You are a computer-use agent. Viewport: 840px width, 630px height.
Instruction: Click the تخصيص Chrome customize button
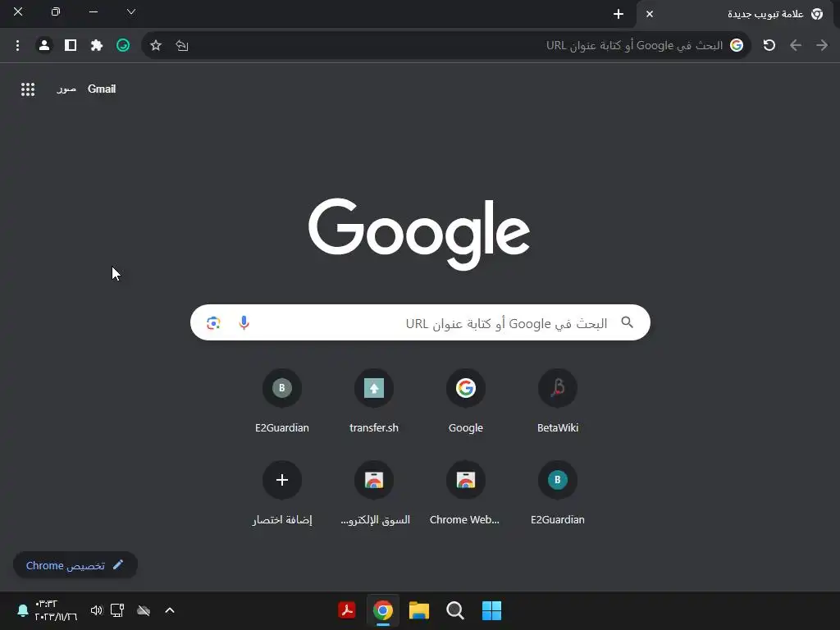click(75, 565)
